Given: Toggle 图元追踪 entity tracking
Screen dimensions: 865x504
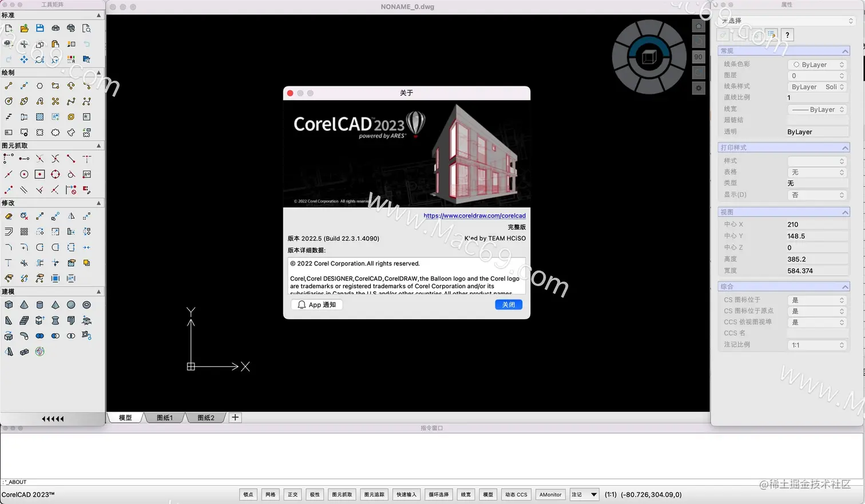Looking at the screenshot, I should [x=375, y=494].
